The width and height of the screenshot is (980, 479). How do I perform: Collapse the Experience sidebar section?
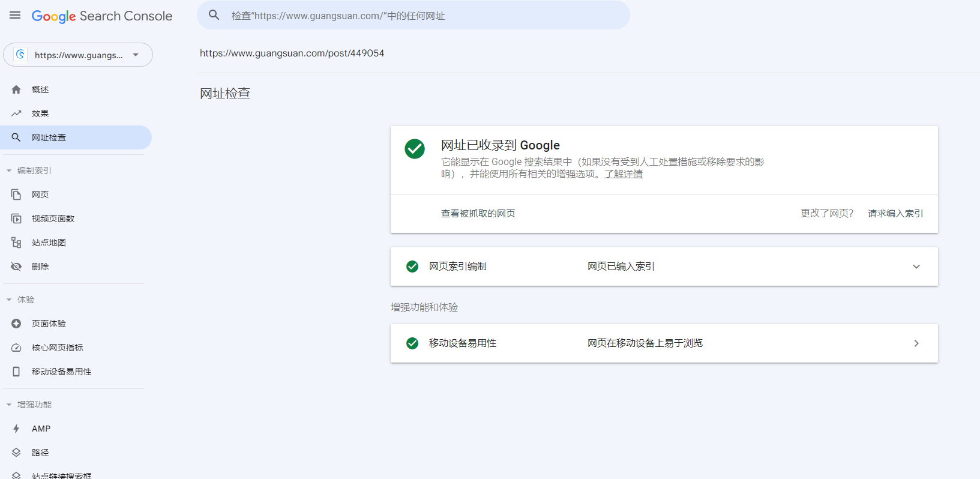point(9,300)
